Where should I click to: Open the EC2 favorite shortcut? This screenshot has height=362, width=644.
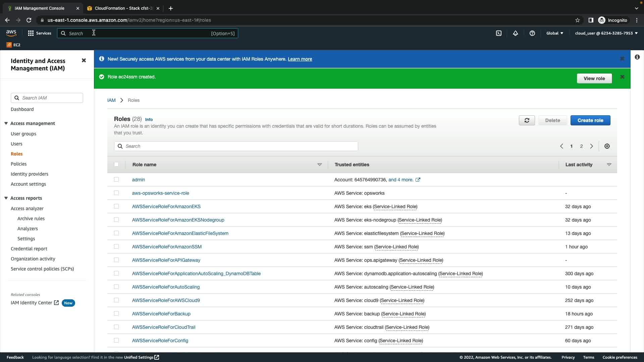point(13,45)
